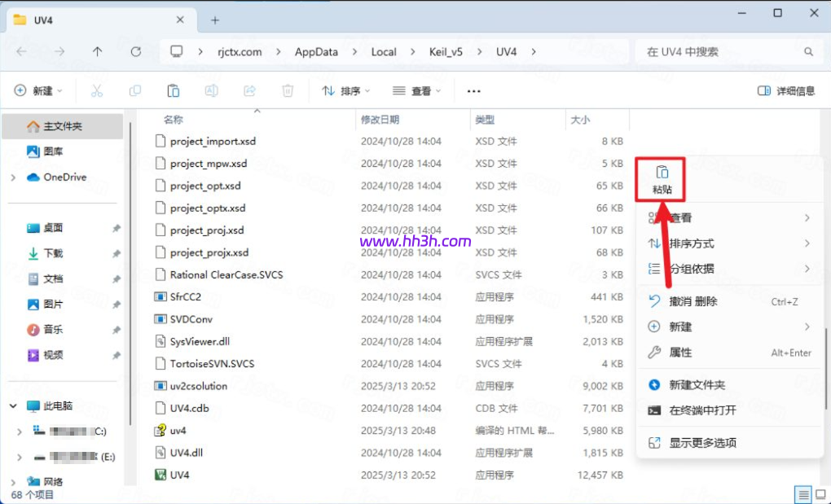Click the cut scissors icon in toolbar
831x504 pixels.
click(96, 91)
